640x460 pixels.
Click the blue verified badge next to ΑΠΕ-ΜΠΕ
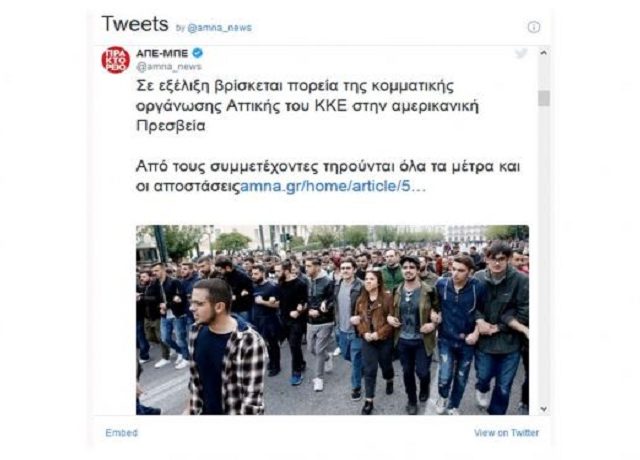tap(198, 53)
